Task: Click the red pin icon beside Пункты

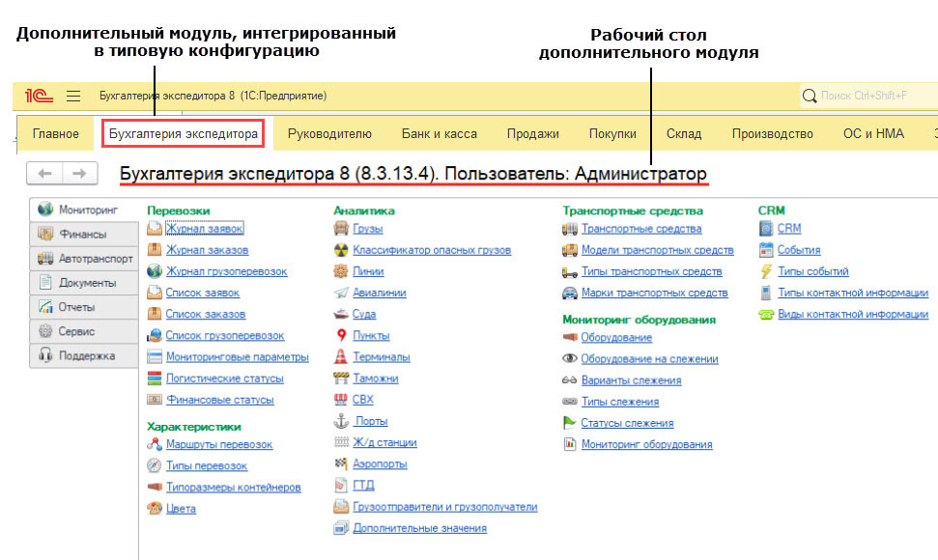Action: [x=341, y=335]
